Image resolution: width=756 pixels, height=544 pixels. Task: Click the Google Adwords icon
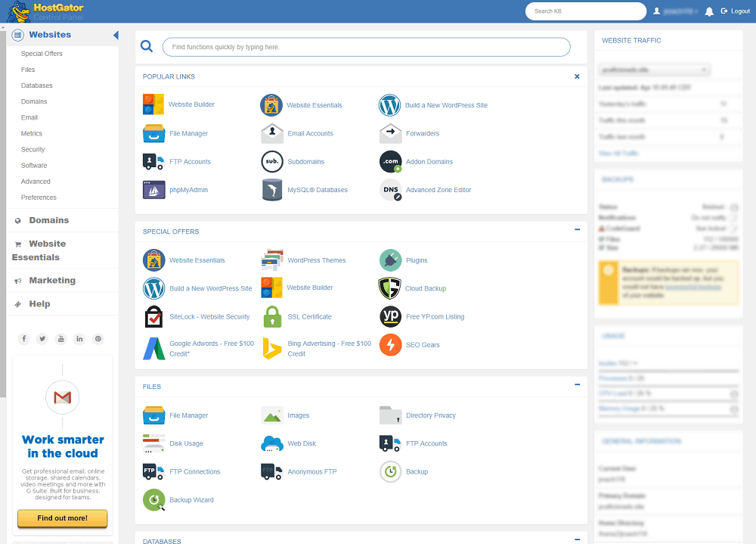coord(153,349)
